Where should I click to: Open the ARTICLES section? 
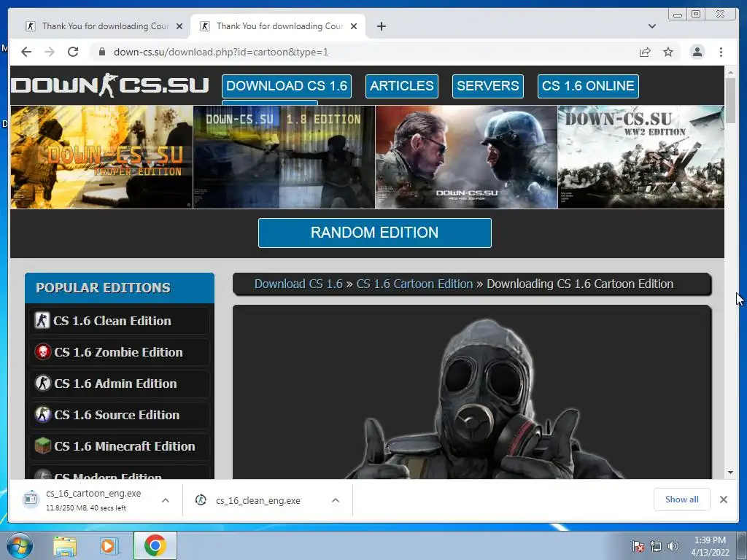coord(402,86)
